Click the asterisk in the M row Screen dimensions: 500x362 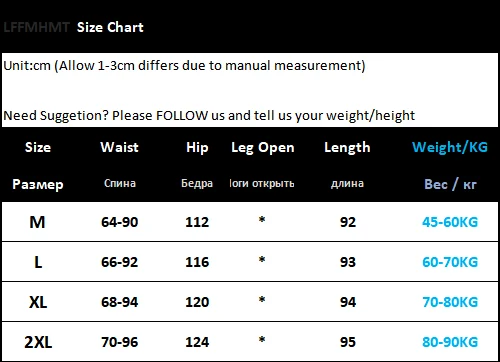pos(262,220)
